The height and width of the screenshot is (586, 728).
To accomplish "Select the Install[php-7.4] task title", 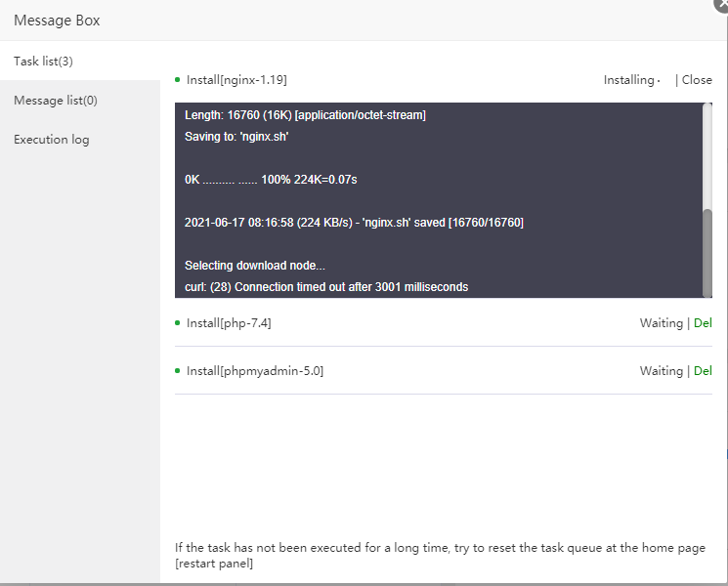I will (x=229, y=323).
